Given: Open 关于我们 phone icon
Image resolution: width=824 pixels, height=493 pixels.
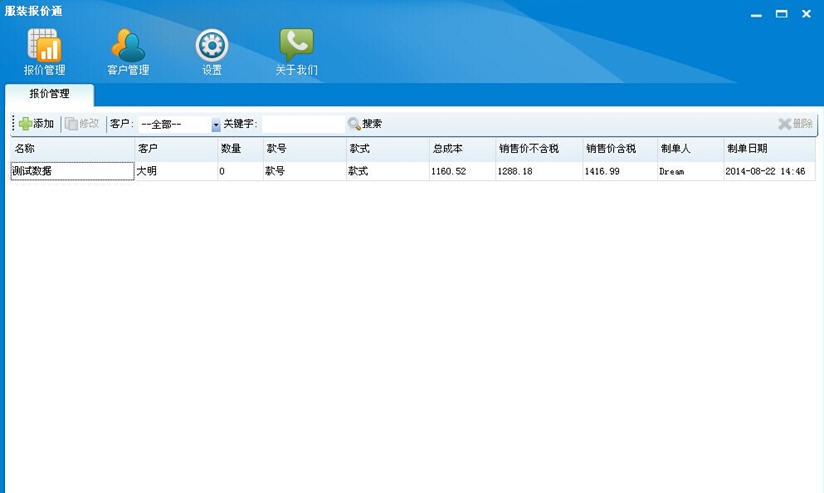Looking at the screenshot, I should click(296, 52).
